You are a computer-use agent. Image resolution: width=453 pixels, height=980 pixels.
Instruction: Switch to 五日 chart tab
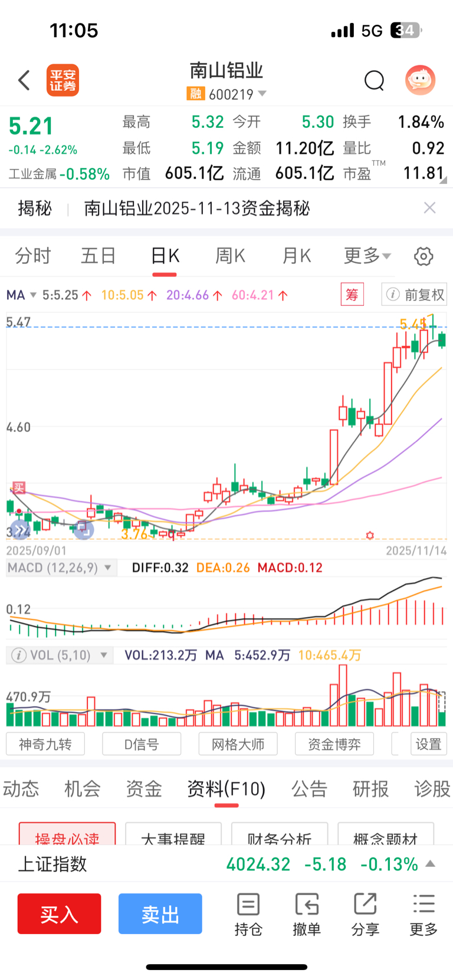99,256
